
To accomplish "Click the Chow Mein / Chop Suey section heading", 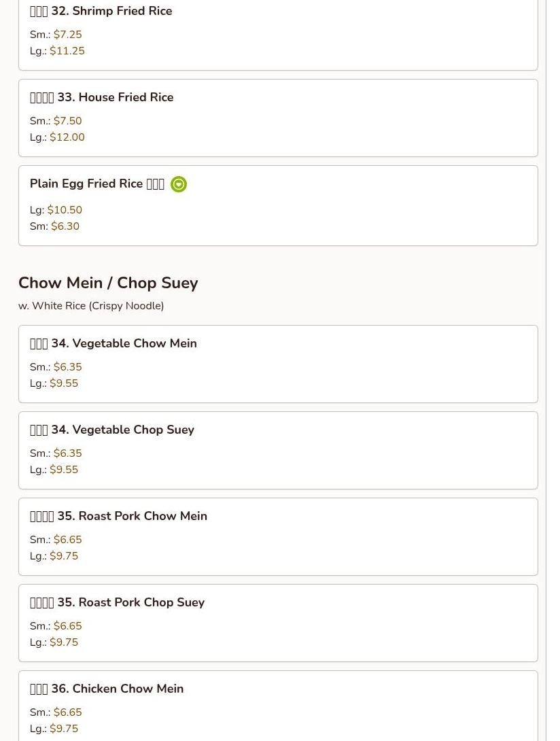I will pos(108,283).
